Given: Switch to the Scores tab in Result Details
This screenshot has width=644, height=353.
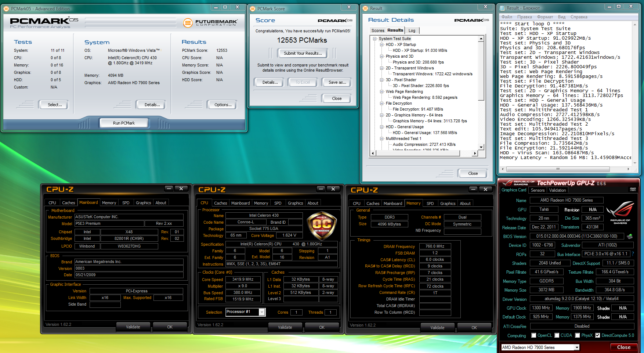Looking at the screenshot, I should 377,30.
